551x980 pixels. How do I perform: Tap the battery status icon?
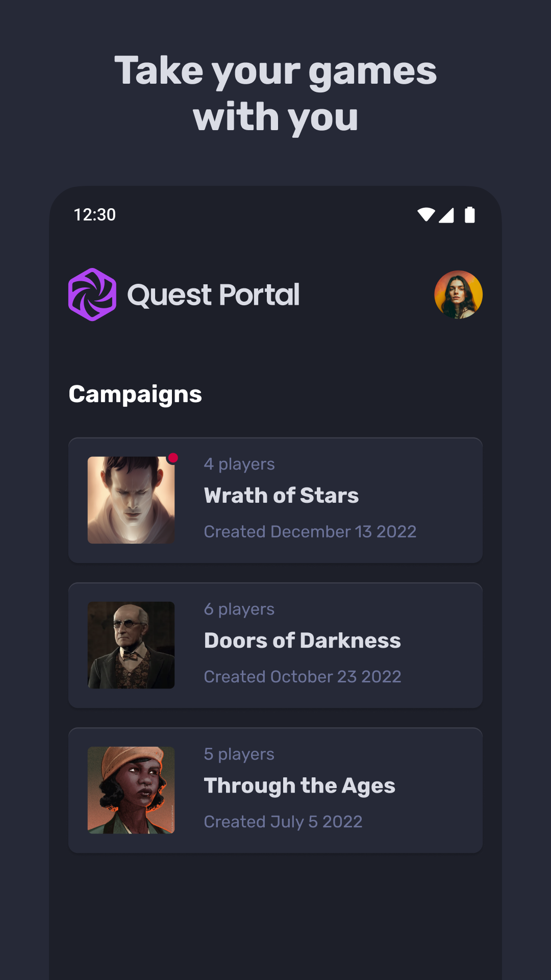[470, 215]
